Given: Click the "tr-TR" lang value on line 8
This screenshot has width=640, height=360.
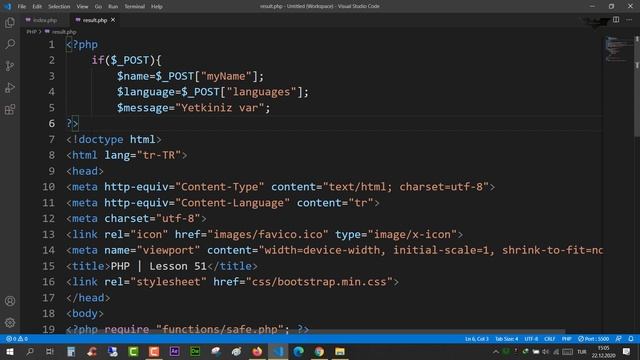Looking at the screenshot, I should 159,155.
